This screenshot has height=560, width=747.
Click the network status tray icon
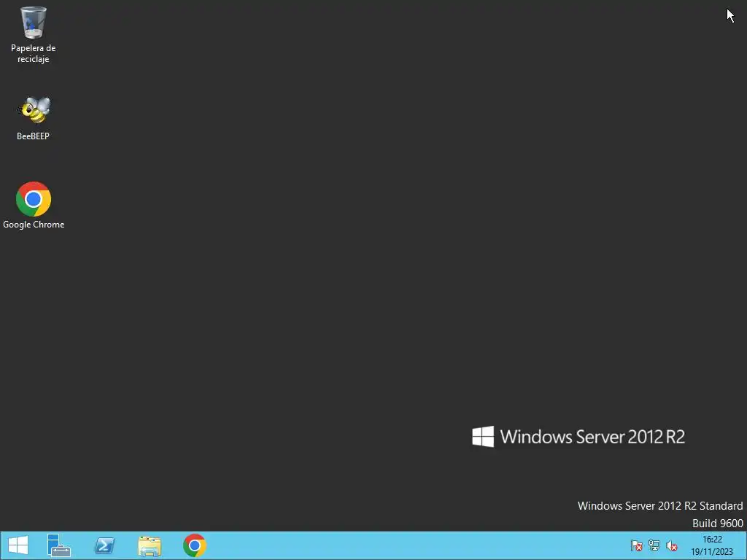pos(654,545)
